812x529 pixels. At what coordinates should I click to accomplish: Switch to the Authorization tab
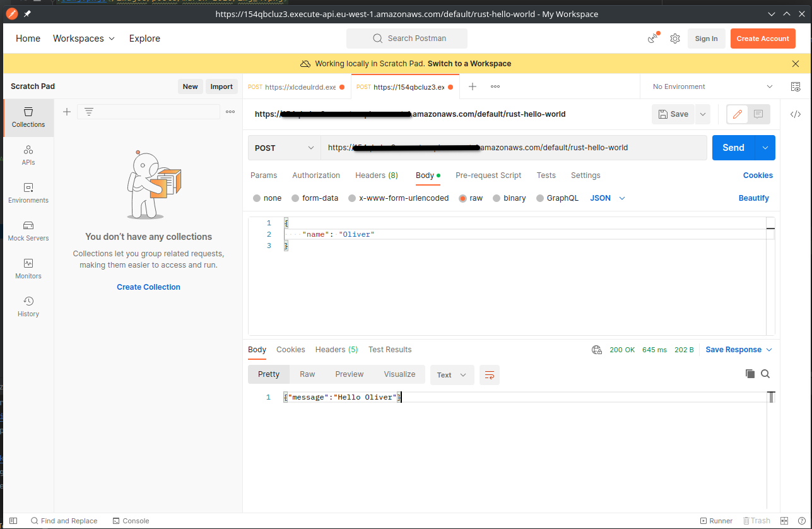tap(316, 175)
